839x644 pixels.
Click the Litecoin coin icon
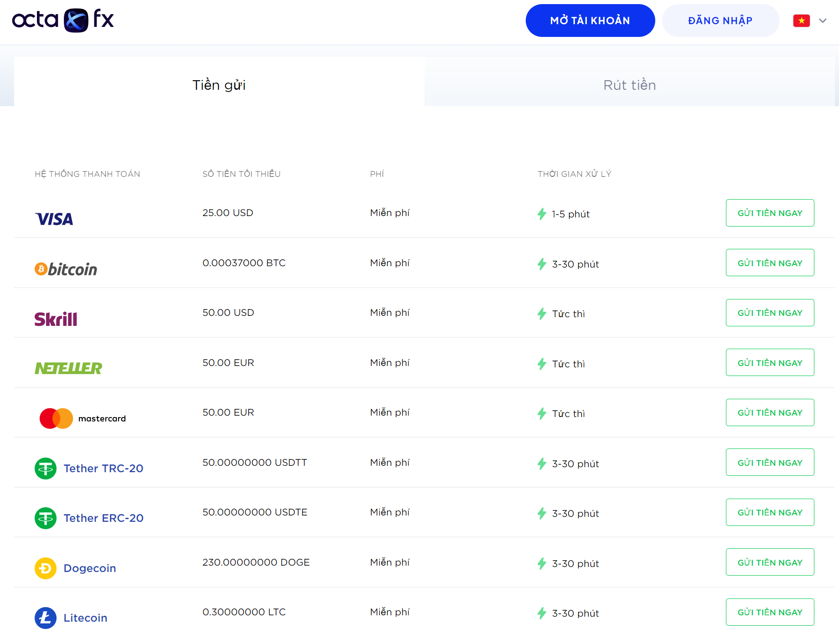pyautogui.click(x=46, y=618)
